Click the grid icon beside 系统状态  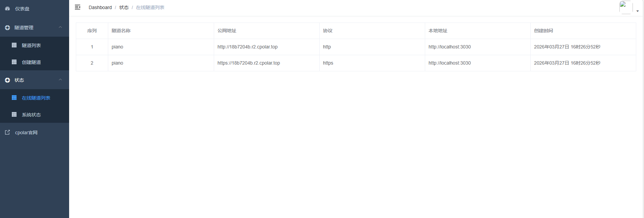pos(14,114)
